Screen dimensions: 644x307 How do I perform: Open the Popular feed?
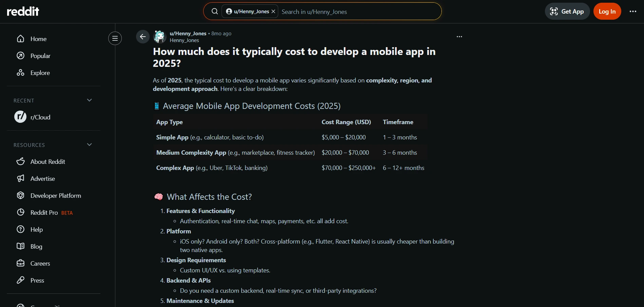pyautogui.click(x=40, y=56)
